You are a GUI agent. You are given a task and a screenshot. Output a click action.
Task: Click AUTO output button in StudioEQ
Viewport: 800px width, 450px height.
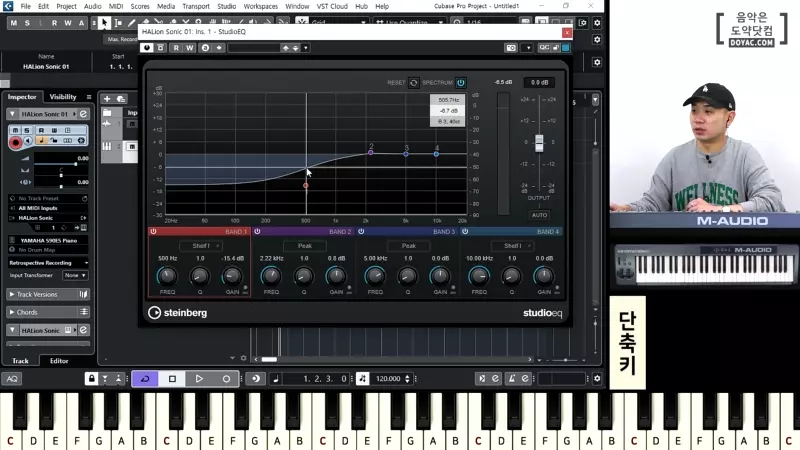pyautogui.click(x=539, y=215)
